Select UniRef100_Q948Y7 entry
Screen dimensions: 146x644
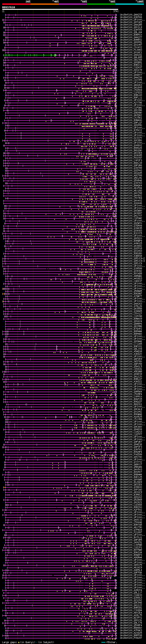[131, 75]
